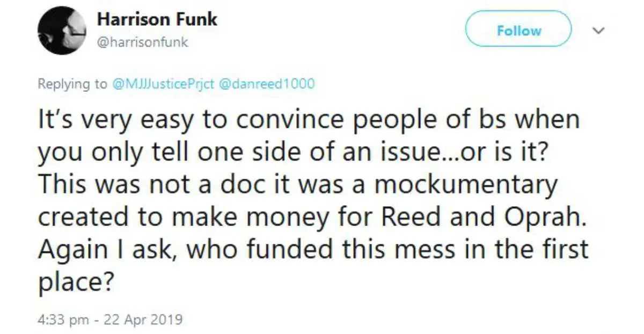Click the word "mockumentary" in the tweet
The width and height of the screenshot is (644, 334).
[466, 186]
